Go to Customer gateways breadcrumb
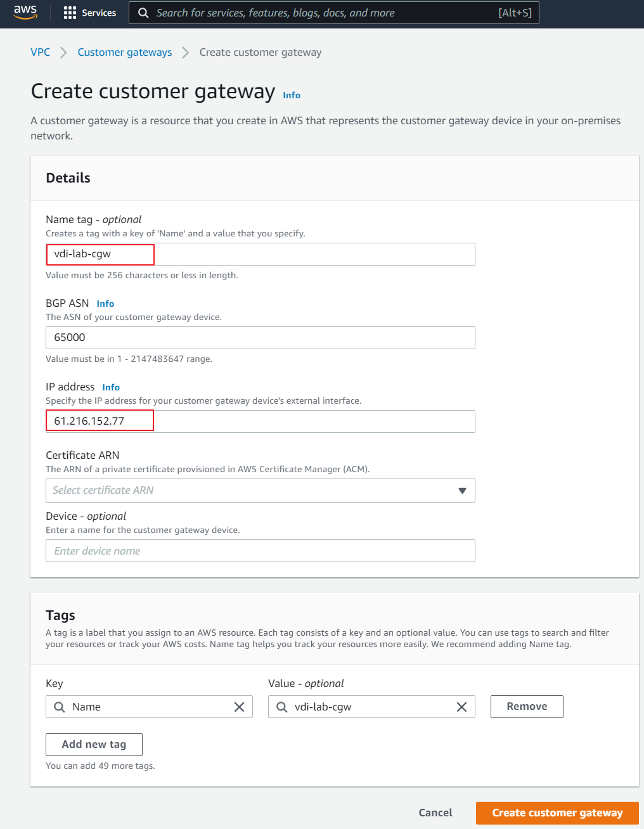This screenshot has width=644, height=829. click(x=124, y=53)
